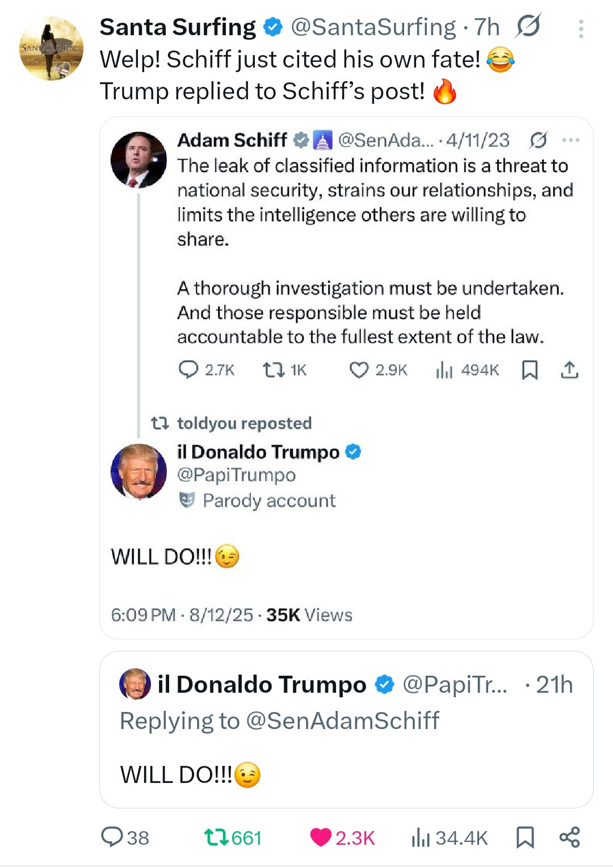The image size is (613, 868).
Task: Click the 1K retweet icon in Schiff's tweet
Action: tap(273, 370)
